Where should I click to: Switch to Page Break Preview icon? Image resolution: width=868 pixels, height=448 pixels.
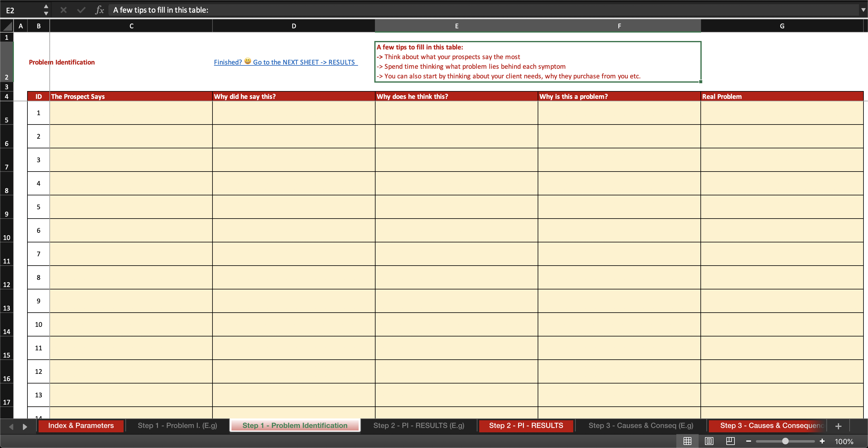731,441
